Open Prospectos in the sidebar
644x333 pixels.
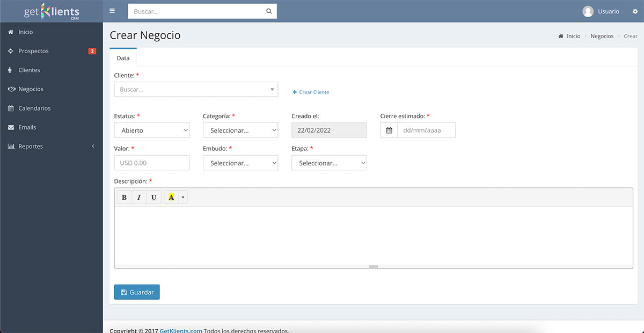tap(33, 51)
